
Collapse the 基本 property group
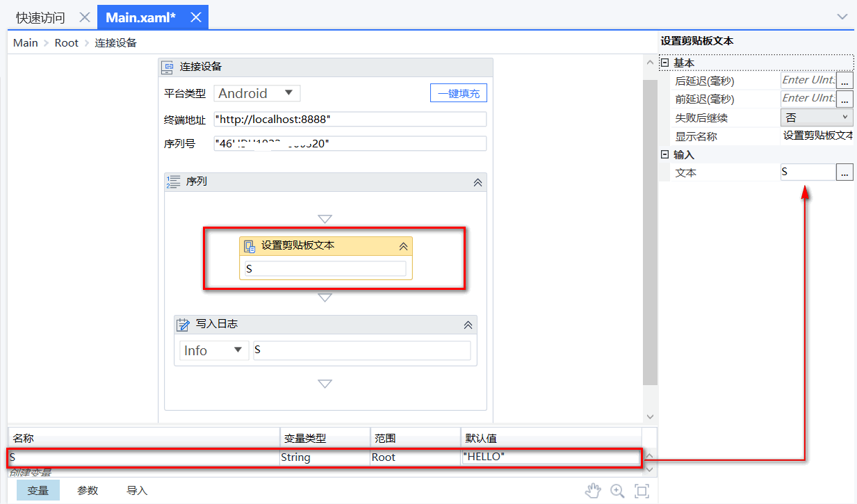click(x=664, y=63)
